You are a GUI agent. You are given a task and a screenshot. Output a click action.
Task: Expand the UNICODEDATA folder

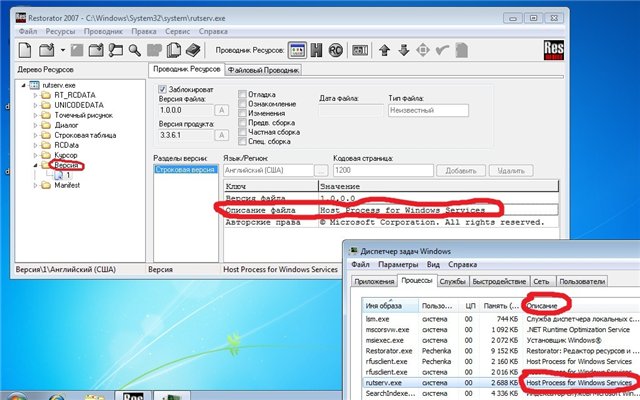35,105
